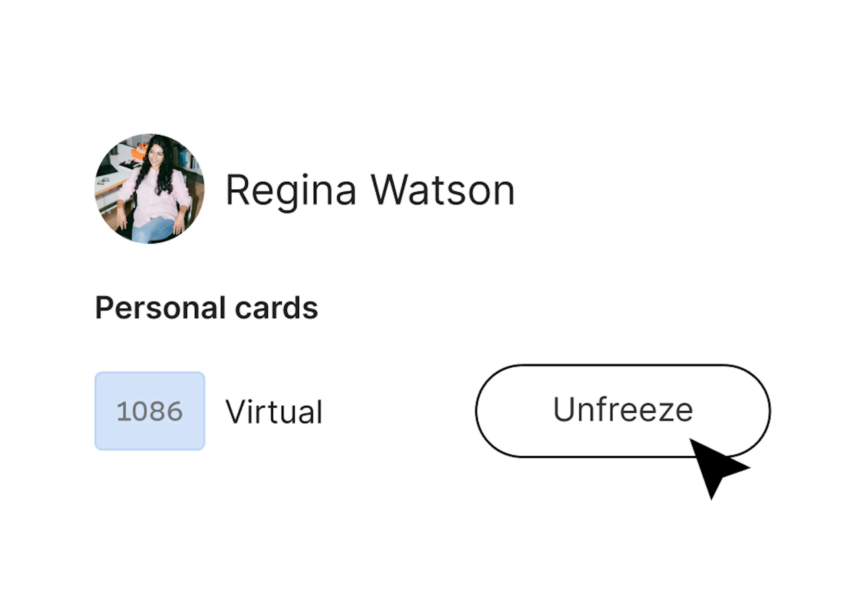Select the Virtual card label

274,411
